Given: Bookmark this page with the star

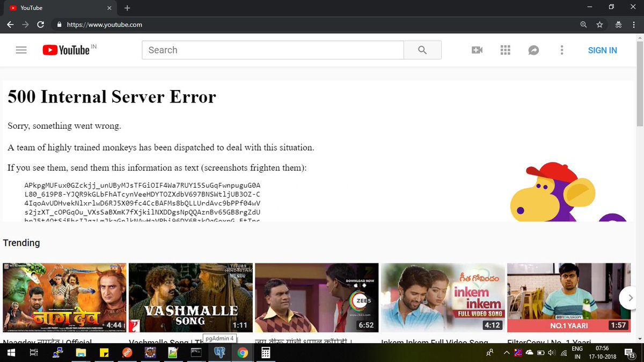Looking at the screenshot, I should [x=599, y=25].
